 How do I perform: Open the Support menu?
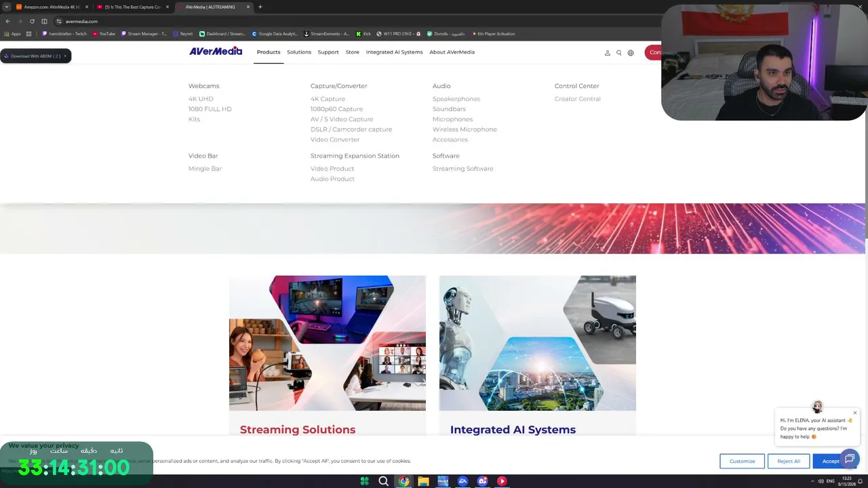pos(328,52)
